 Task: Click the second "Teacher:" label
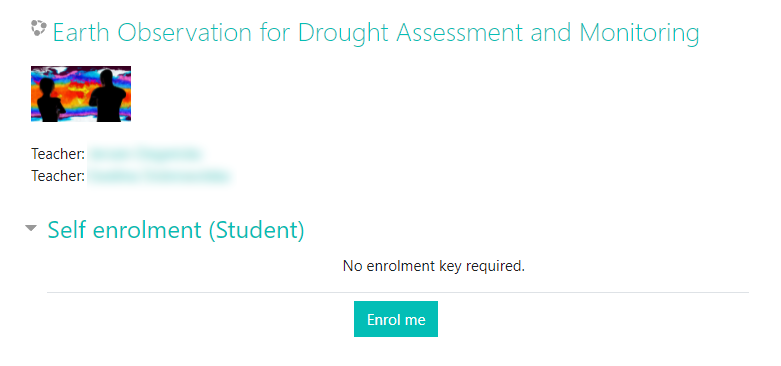[x=58, y=176]
